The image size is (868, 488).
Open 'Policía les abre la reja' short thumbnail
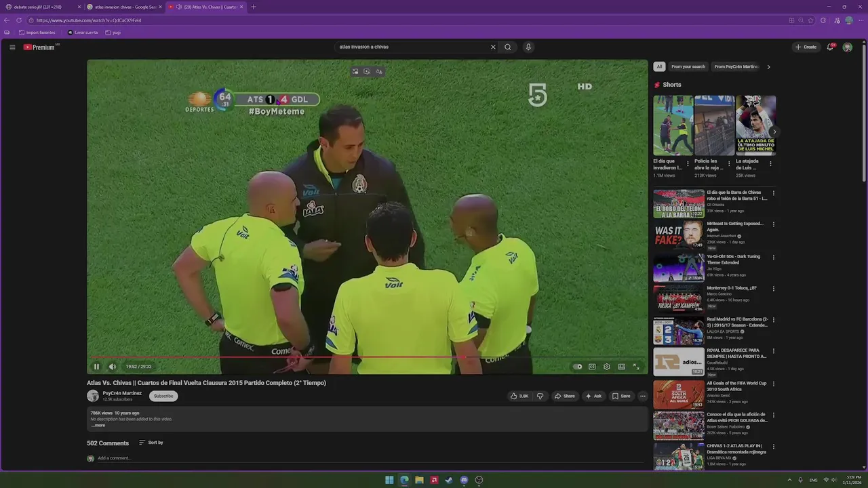coord(714,125)
